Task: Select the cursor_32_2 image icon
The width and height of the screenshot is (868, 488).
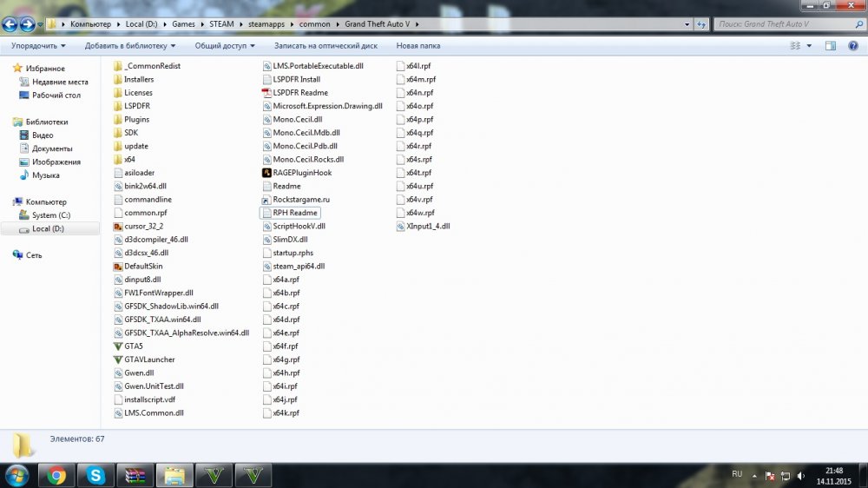Action: coord(118,226)
